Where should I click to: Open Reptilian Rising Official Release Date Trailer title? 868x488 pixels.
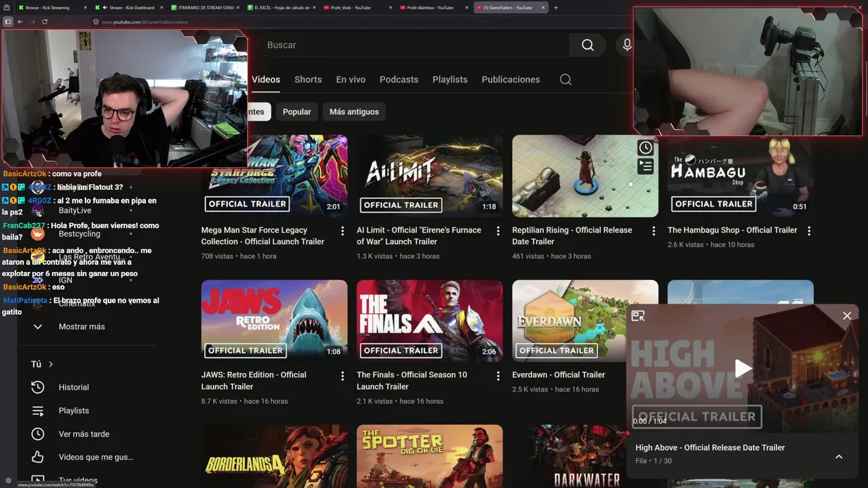572,236
